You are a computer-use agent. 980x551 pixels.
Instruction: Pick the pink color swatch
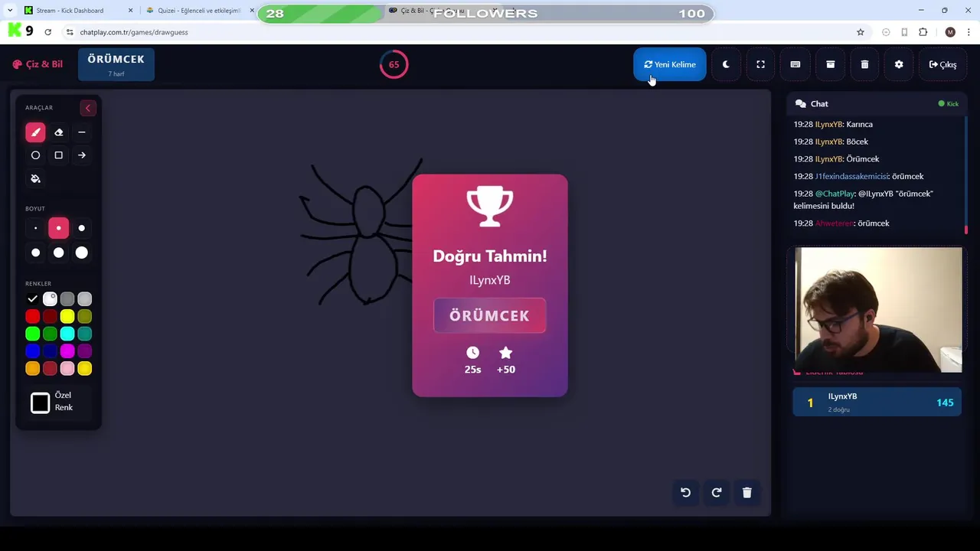[x=67, y=369]
